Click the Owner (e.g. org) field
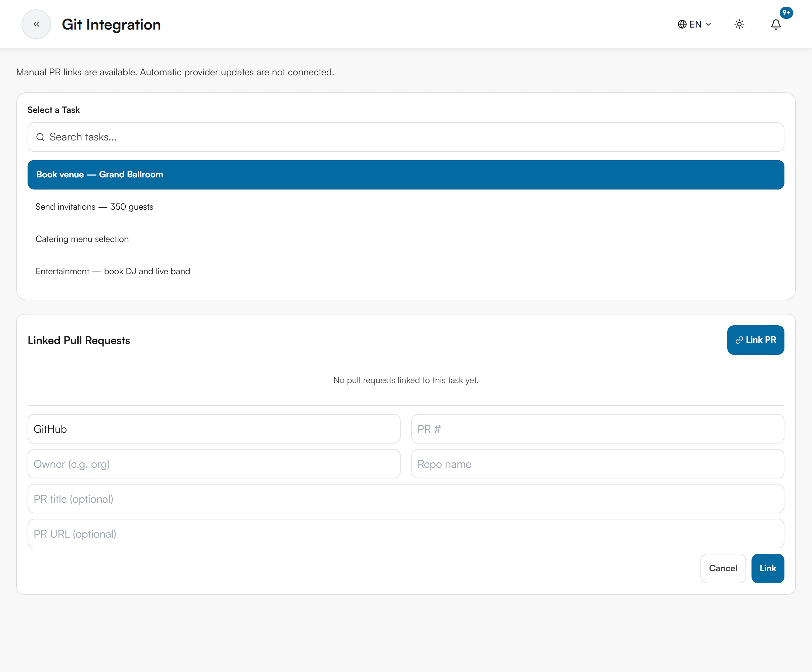 (214, 464)
